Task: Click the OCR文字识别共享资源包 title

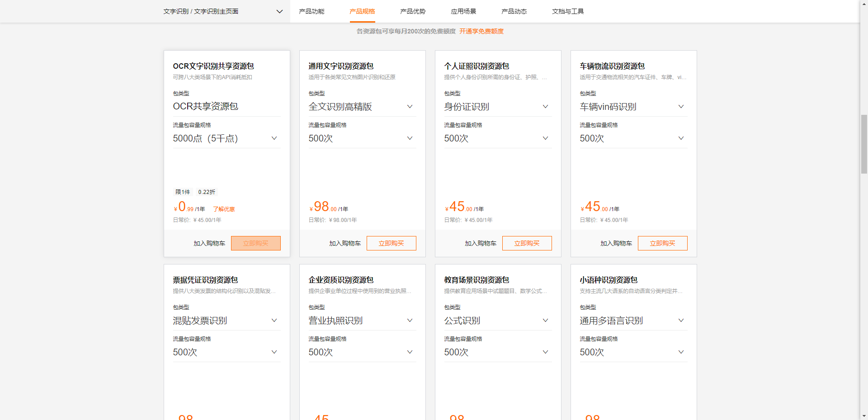Action: (x=213, y=66)
